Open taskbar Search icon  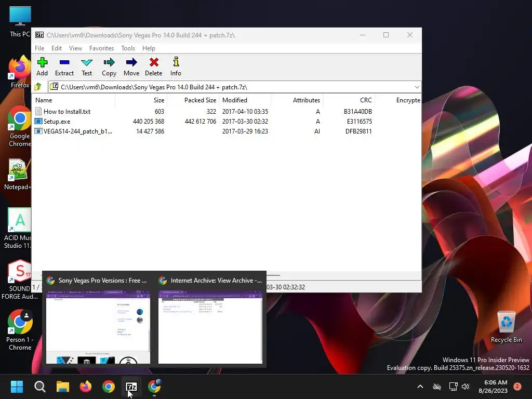point(39,387)
